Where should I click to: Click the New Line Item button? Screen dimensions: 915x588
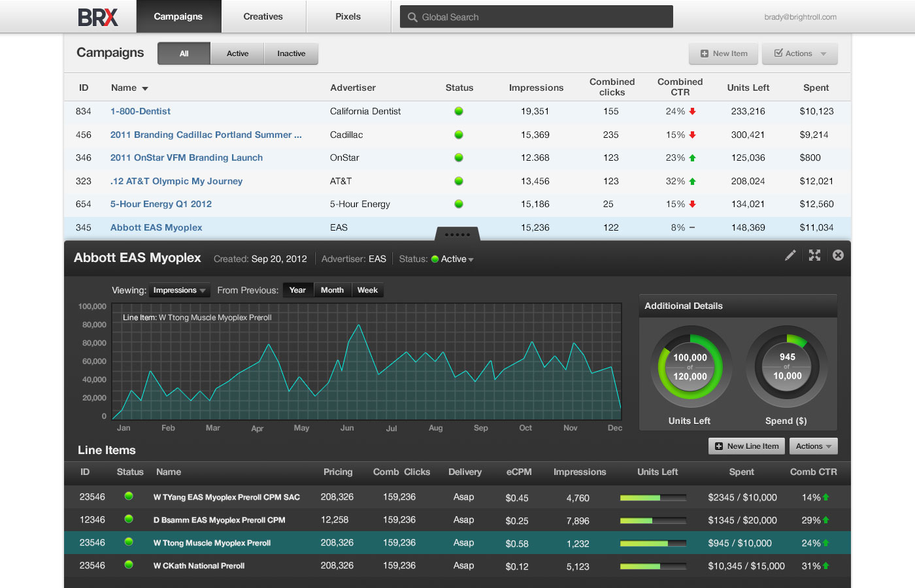(x=747, y=446)
